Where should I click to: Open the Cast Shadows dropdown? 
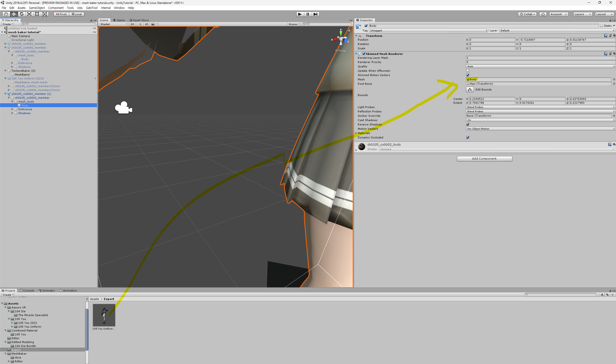[x=540, y=120]
